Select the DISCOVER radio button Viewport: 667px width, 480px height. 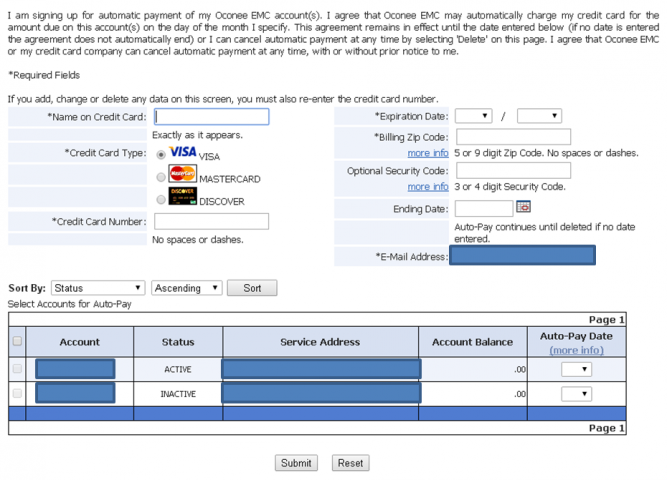point(161,199)
